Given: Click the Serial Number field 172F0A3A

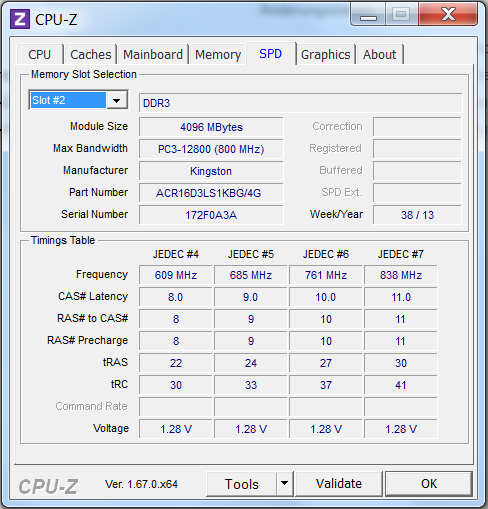Looking at the screenshot, I should 211,215.
